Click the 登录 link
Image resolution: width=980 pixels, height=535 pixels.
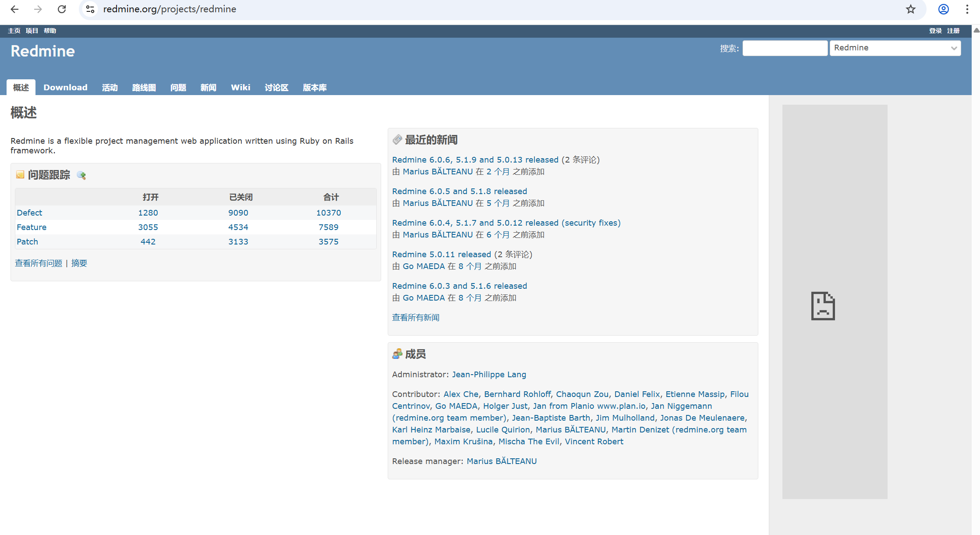pyautogui.click(x=935, y=31)
